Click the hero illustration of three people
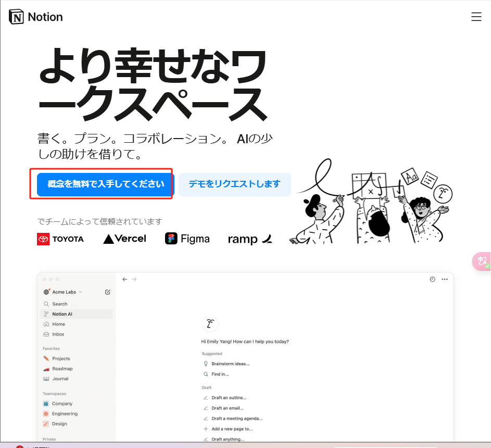Image resolution: width=491 pixels, height=448 pixels. (371, 202)
